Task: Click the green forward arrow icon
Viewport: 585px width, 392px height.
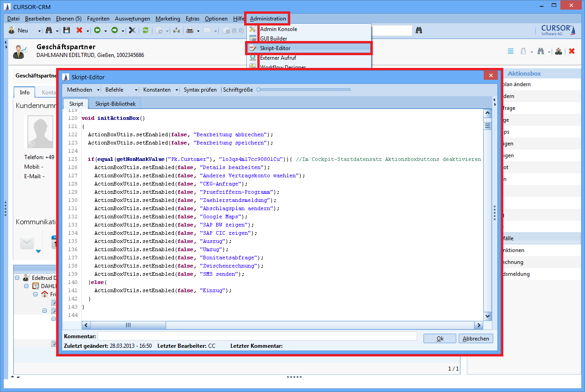Action: (x=115, y=31)
